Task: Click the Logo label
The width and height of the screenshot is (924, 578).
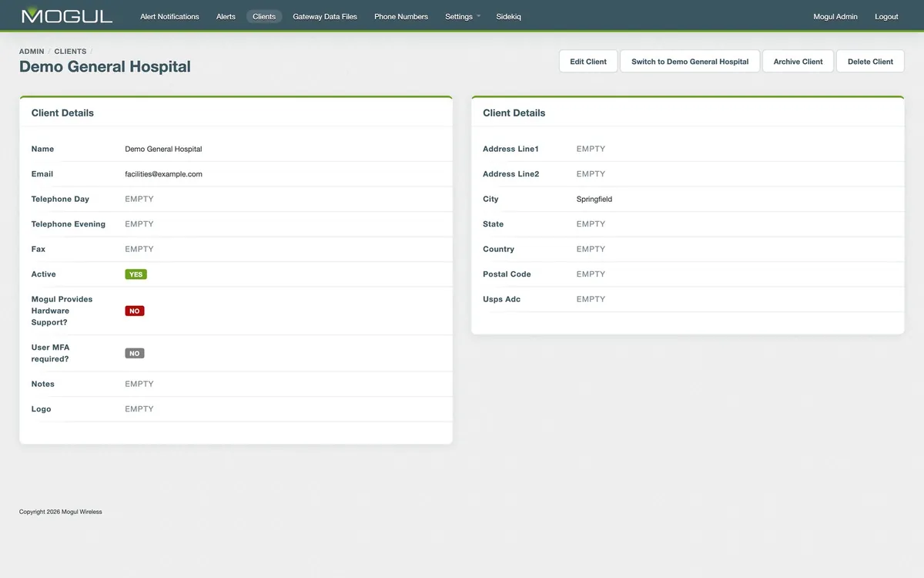Action: click(41, 409)
